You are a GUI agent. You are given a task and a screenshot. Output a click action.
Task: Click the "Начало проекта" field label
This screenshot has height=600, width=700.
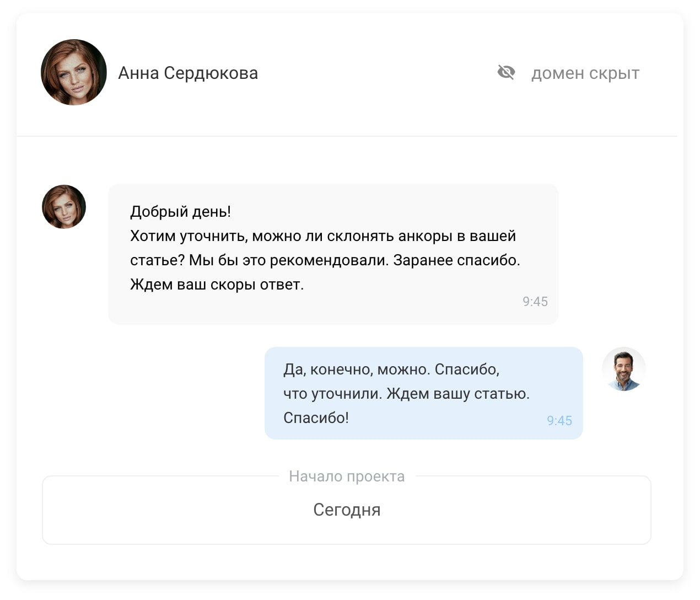click(347, 476)
